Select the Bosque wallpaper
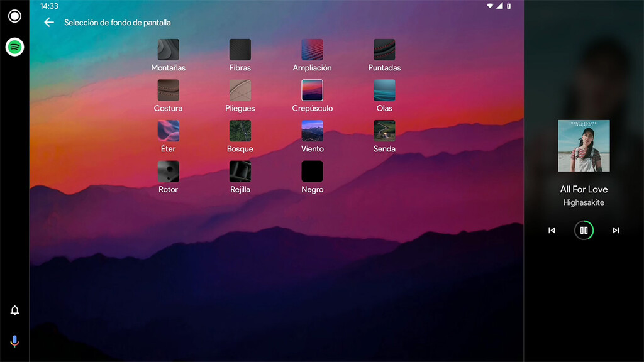The image size is (644, 362). coord(240,131)
